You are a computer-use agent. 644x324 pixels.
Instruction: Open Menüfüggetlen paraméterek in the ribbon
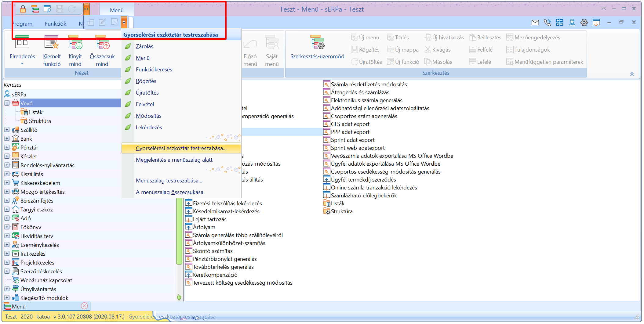[544, 62]
